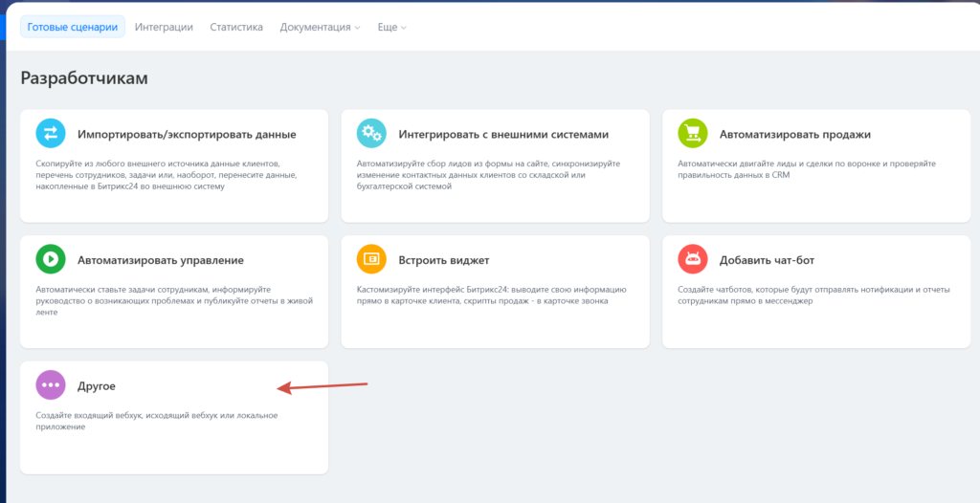
Task: Open the Готовые сценарии tab
Action: pyautogui.click(x=73, y=27)
